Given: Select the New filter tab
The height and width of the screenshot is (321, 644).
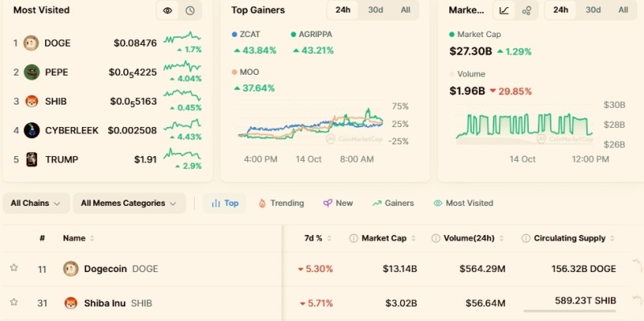Looking at the screenshot, I should coord(338,204).
